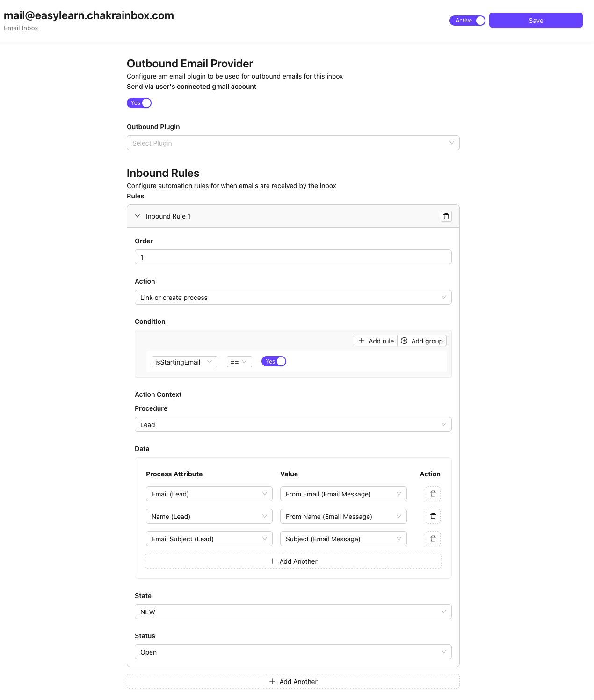This screenshot has width=594, height=700.
Task: Click the Save button
Action: 536,21
